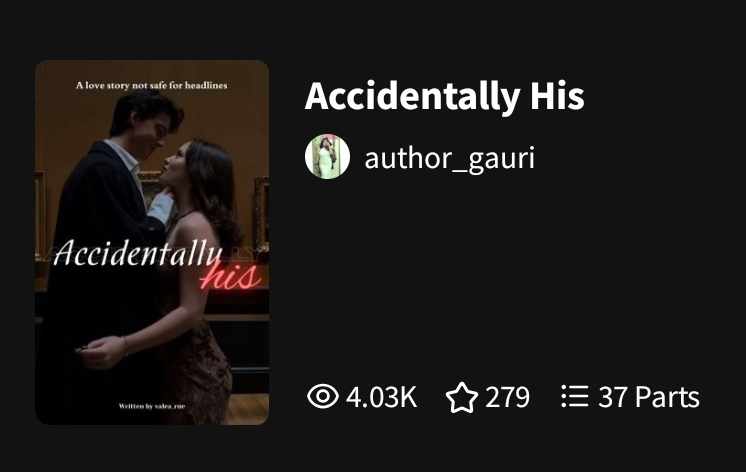
Task: Open the parts list icon
Action: (575, 396)
